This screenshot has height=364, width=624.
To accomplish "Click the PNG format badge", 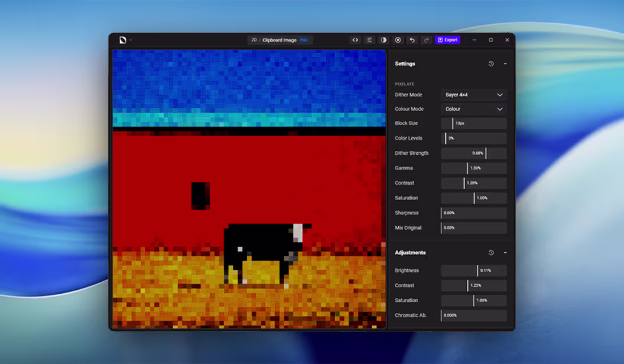I will tap(303, 40).
